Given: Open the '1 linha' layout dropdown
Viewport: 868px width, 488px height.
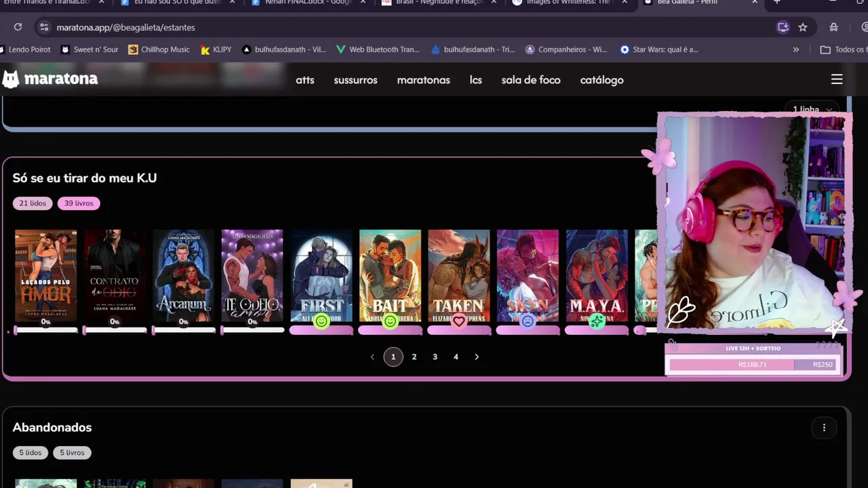Looking at the screenshot, I should [x=812, y=109].
